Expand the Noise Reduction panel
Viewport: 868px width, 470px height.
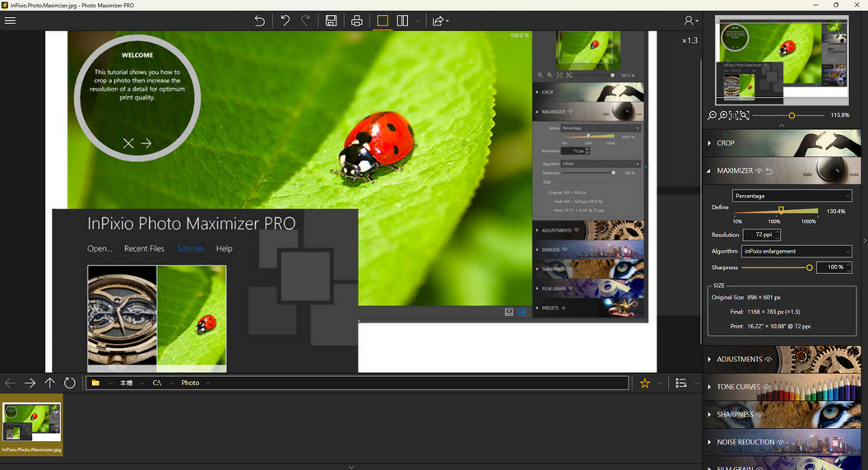coord(745,442)
